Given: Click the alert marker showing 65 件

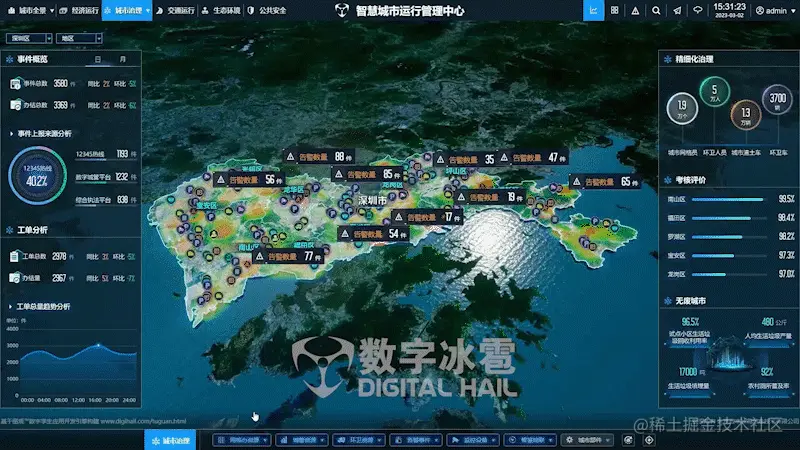Looking at the screenshot, I should 606,181.
